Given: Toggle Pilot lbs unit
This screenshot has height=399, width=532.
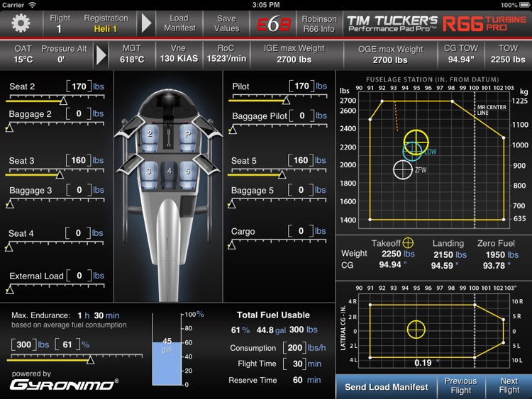Looking at the screenshot, I should point(321,86).
